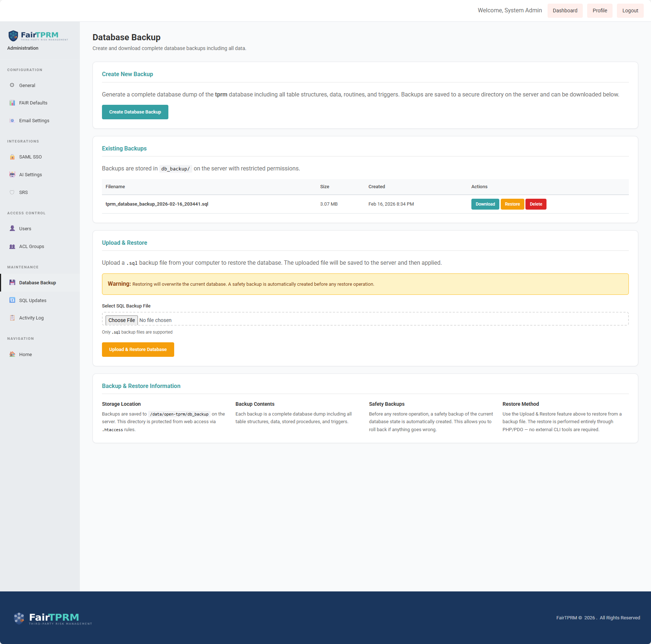Download the tprm_database_backup SQL file

(485, 204)
